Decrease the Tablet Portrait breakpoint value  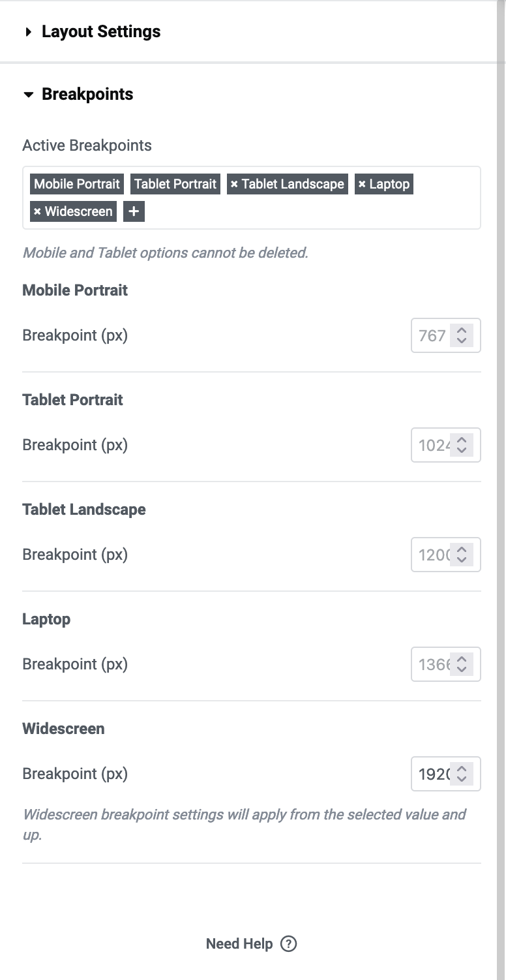[462, 450]
